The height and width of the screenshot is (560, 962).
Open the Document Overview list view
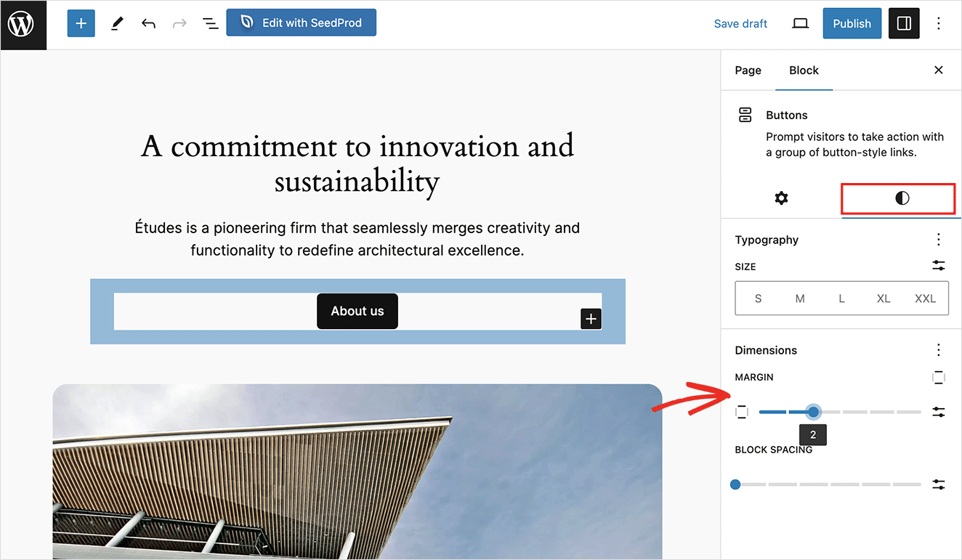[210, 23]
